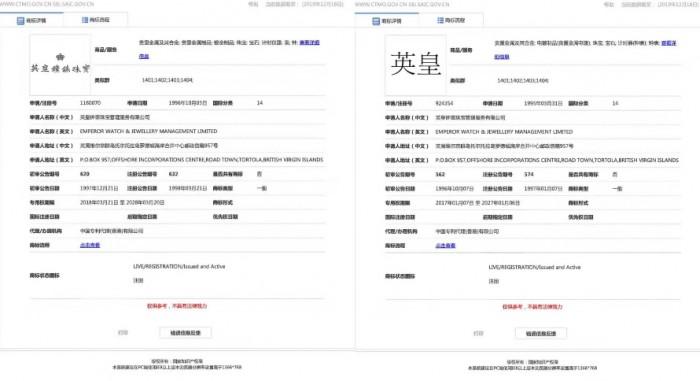Click 打印 to print the 924354 record
This screenshot has height=381, width=700.
pyautogui.click(x=478, y=333)
